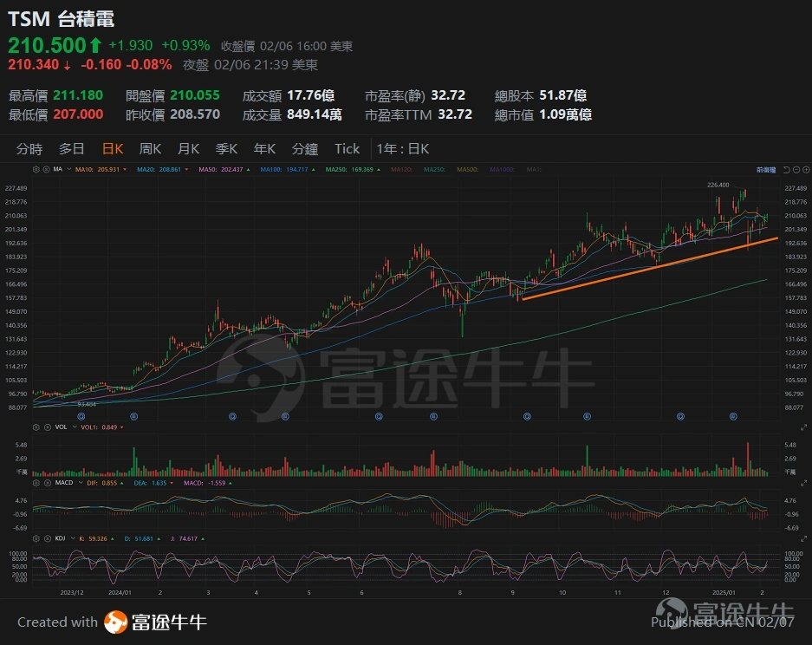This screenshot has width=812, height=645.
Task: Click the 1年 : 日K range label
Action: (402, 149)
